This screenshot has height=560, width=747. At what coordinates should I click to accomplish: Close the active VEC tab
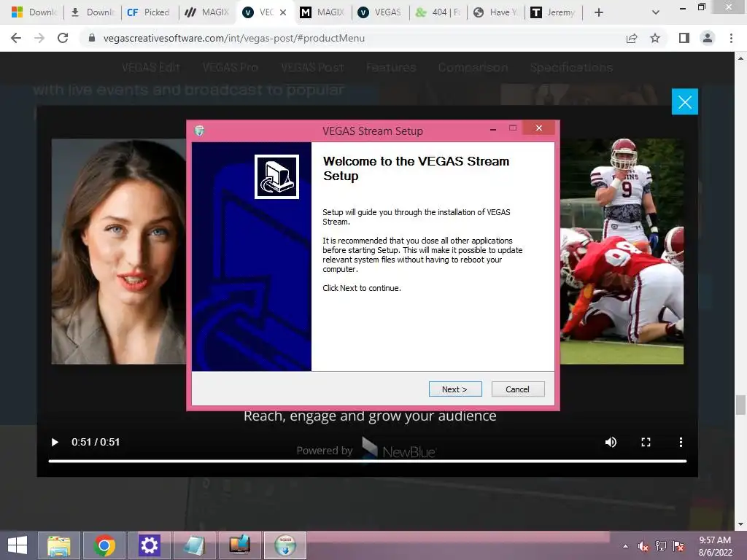tap(283, 12)
